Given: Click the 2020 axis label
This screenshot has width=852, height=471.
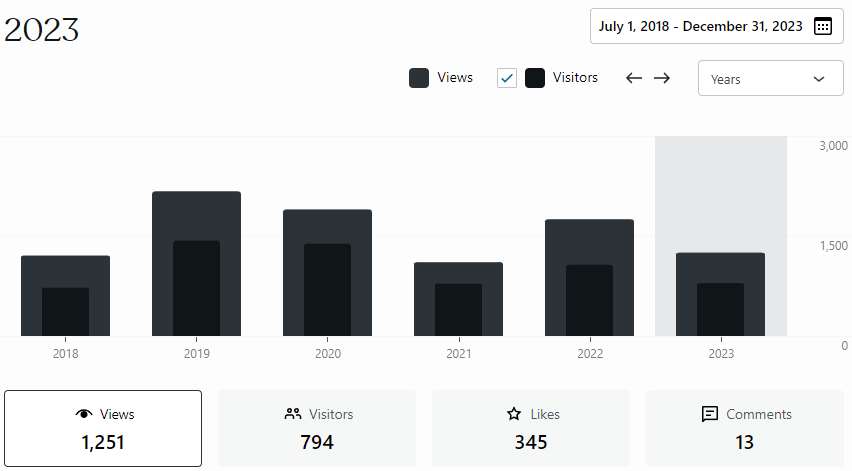Looking at the screenshot, I should coord(327,353).
